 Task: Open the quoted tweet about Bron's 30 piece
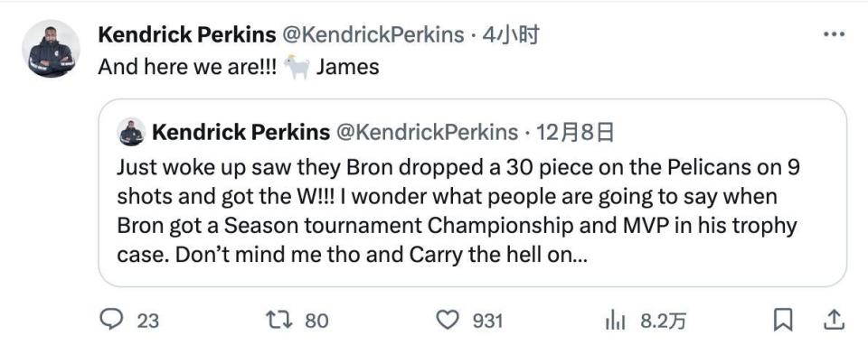tap(472, 193)
